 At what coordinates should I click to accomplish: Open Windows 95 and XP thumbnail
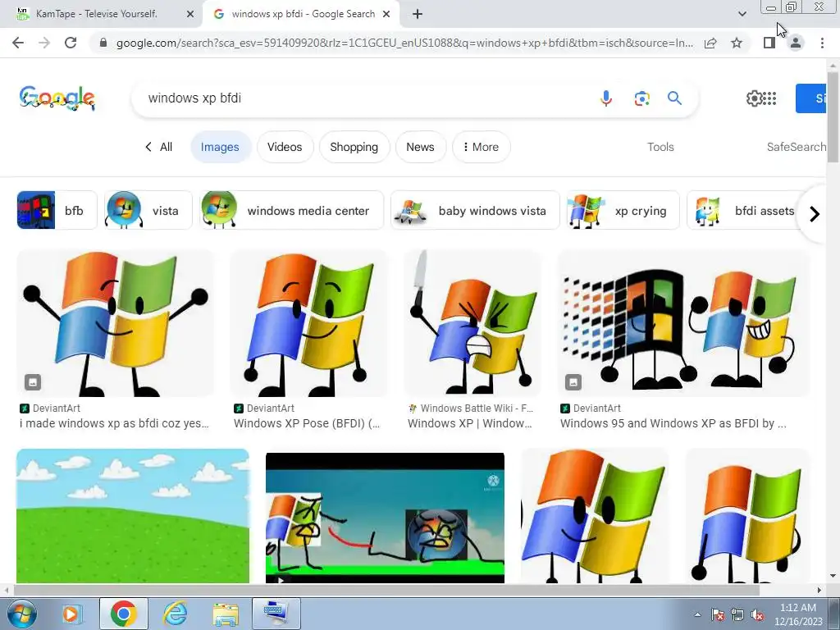[x=683, y=323]
